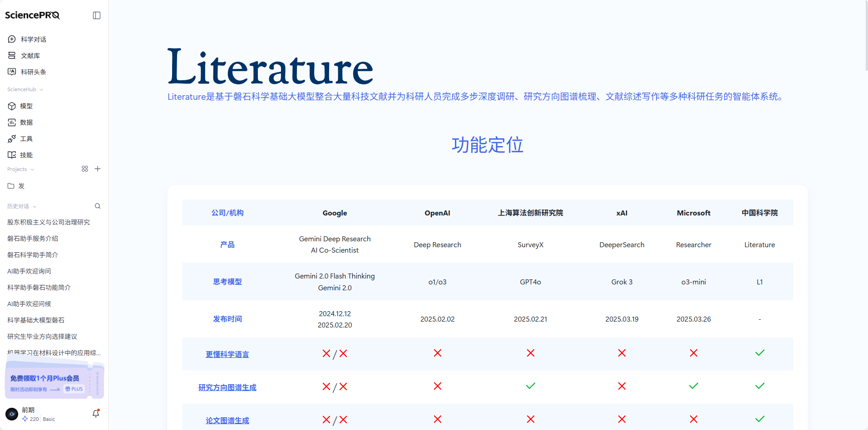This screenshot has width=868, height=430.
Task: Click the DeeperSearch product cell
Action: 621,245
